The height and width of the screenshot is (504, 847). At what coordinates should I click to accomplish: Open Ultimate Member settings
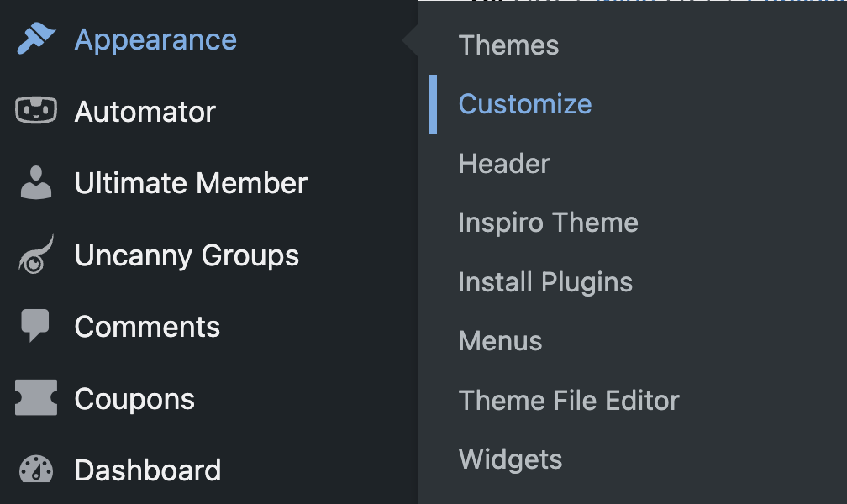(x=191, y=182)
